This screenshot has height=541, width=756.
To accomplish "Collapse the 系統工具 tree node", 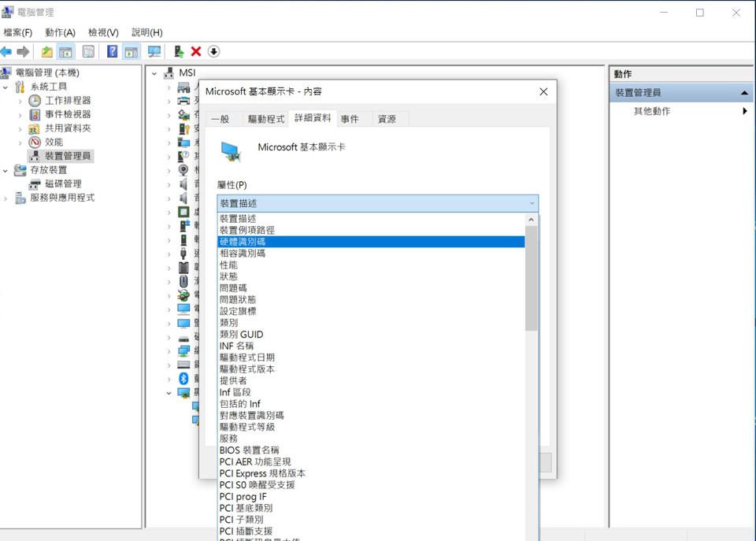I will tap(7, 87).
